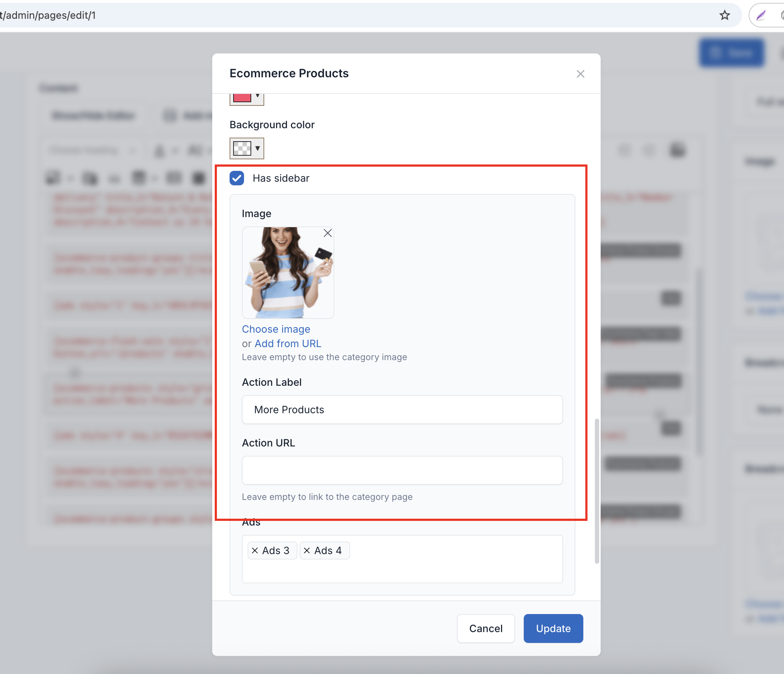784x674 pixels.
Task: Select the 'Leave empty to use the category image' hint
Action: pos(324,357)
